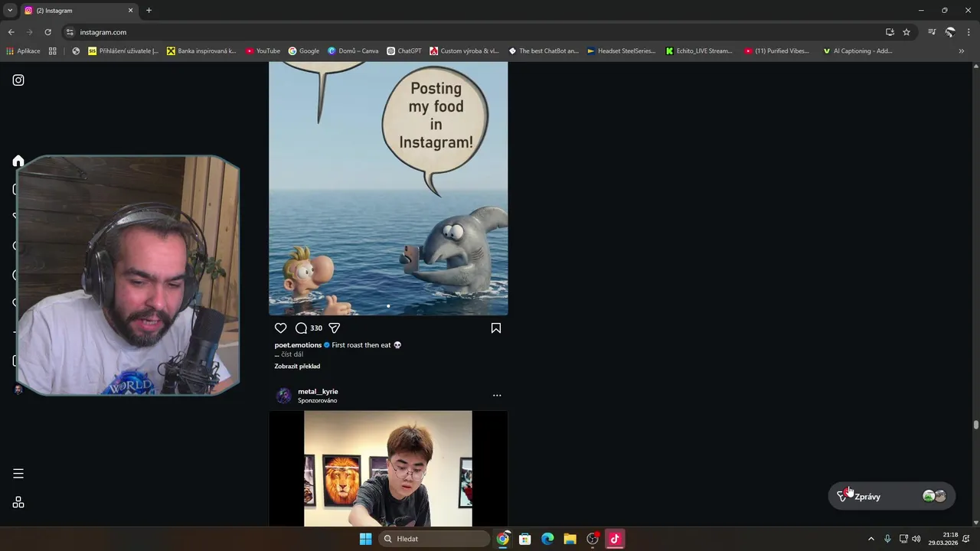View site information icon in address bar
Image resolution: width=980 pixels, height=551 pixels.
pyautogui.click(x=70, y=32)
